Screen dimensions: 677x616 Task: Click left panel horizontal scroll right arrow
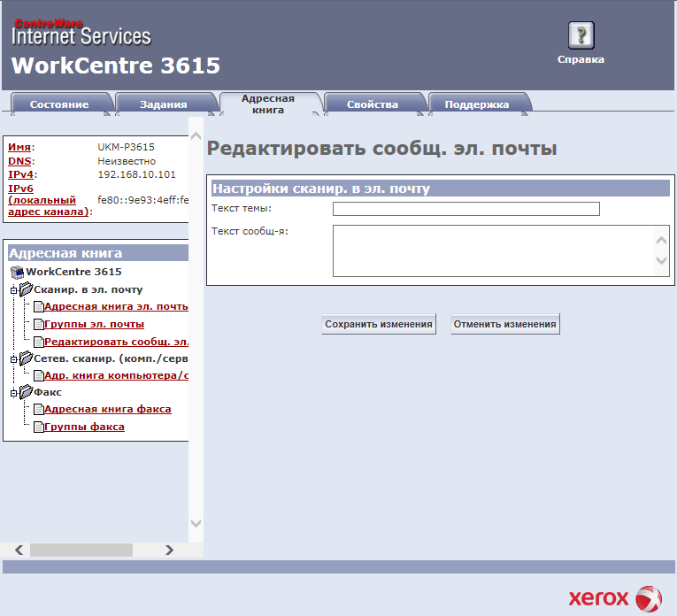(169, 550)
